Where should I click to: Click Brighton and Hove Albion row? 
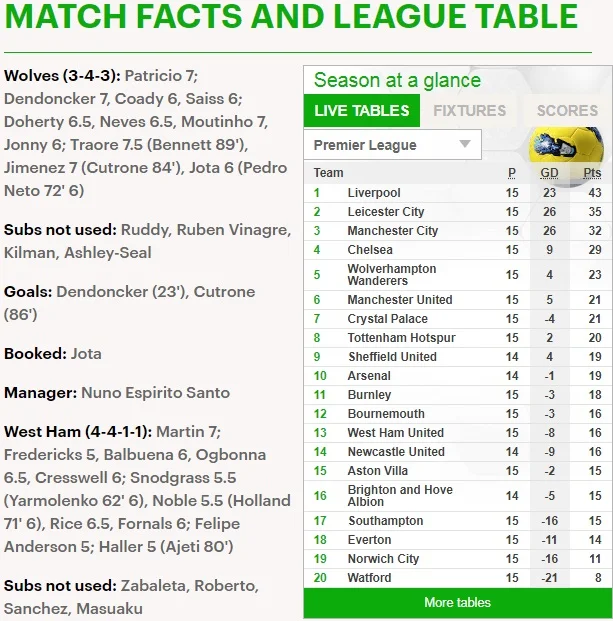(x=400, y=496)
